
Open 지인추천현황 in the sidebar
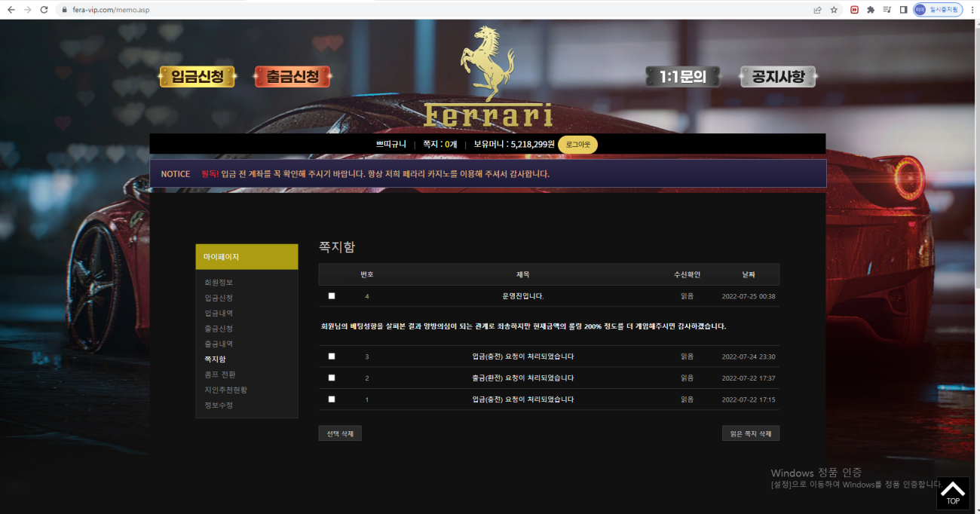(x=225, y=390)
